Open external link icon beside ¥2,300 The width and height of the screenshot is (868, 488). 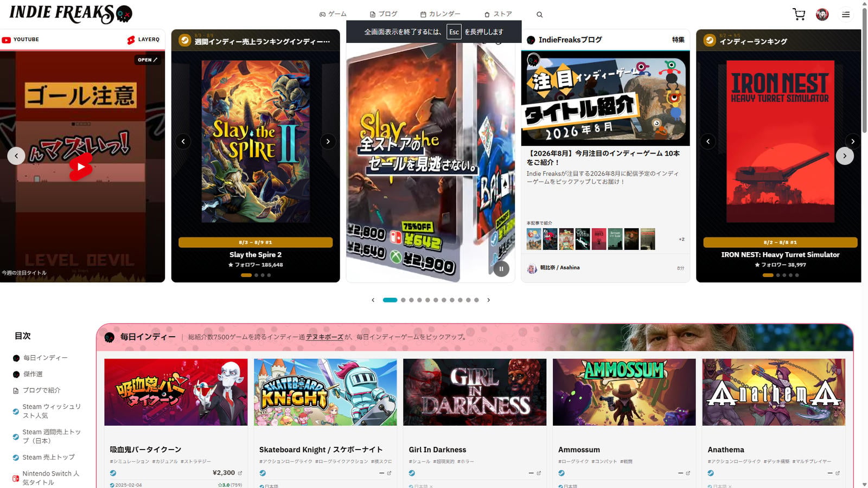[240, 473]
